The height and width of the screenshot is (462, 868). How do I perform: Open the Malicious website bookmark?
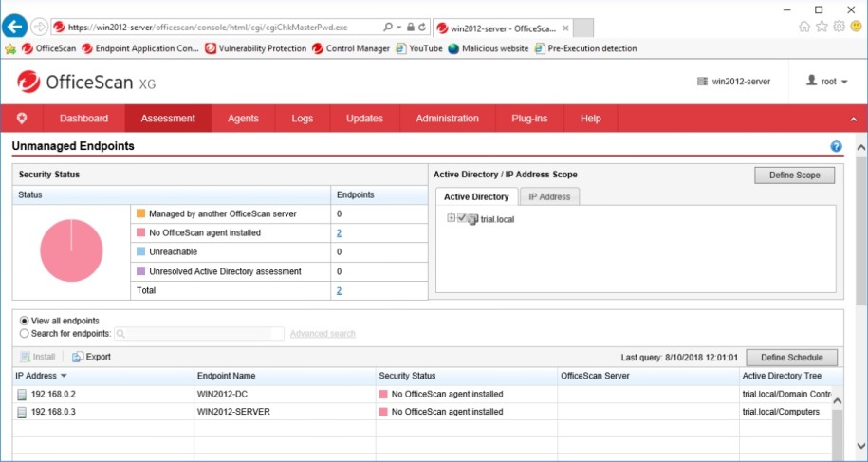[x=489, y=48]
